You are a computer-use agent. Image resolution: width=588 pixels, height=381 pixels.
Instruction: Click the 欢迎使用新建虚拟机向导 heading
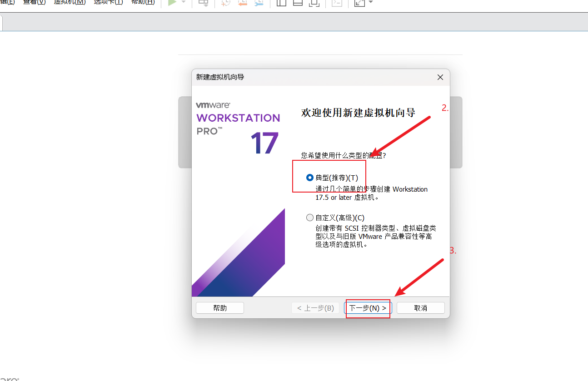(358, 113)
